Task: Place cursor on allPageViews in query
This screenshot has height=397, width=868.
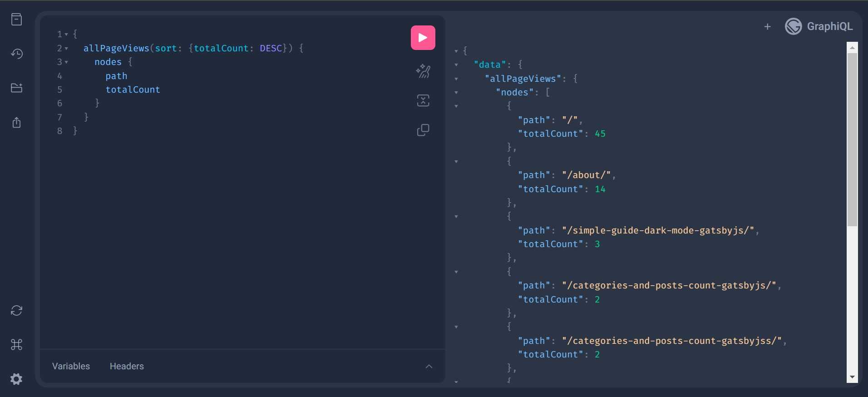Action: tap(116, 48)
